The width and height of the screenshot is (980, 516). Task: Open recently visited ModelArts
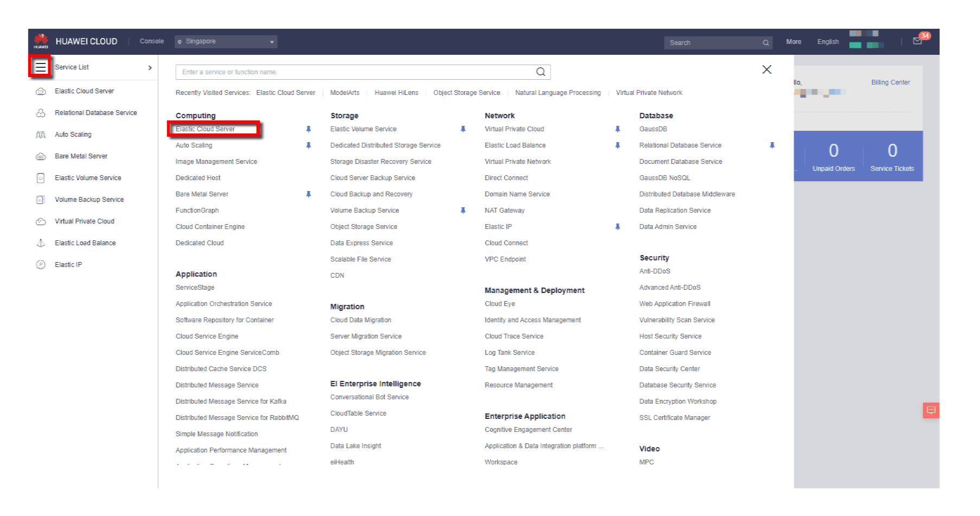click(345, 93)
